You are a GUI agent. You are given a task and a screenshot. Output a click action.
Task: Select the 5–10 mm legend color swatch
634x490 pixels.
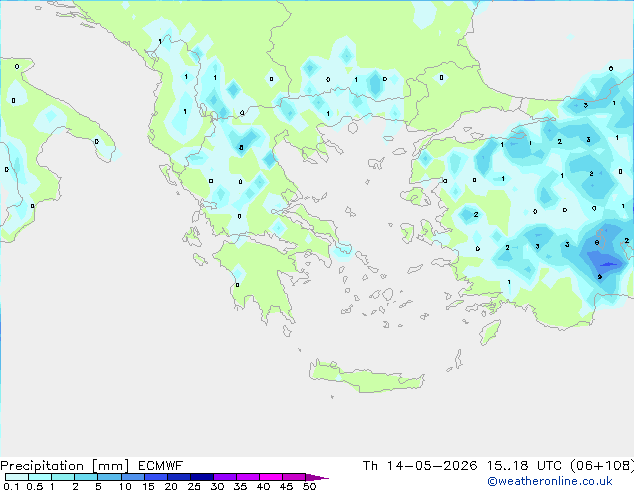click(109, 477)
